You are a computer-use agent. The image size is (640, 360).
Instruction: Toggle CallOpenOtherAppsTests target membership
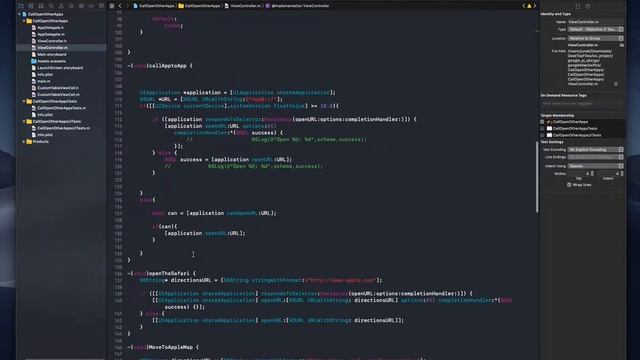(542, 128)
